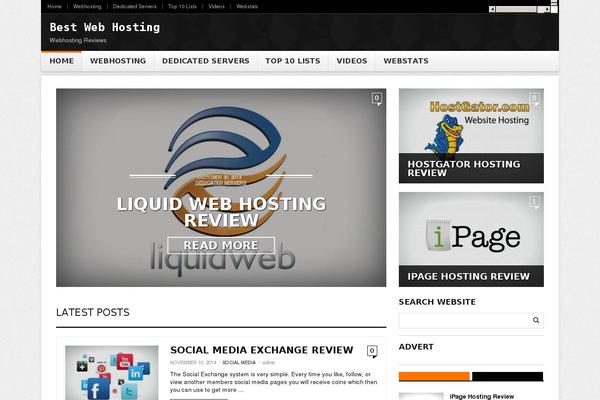600x400 pixels.
Task: Open comment bubble on Liquid Web slide
Action: (x=377, y=99)
